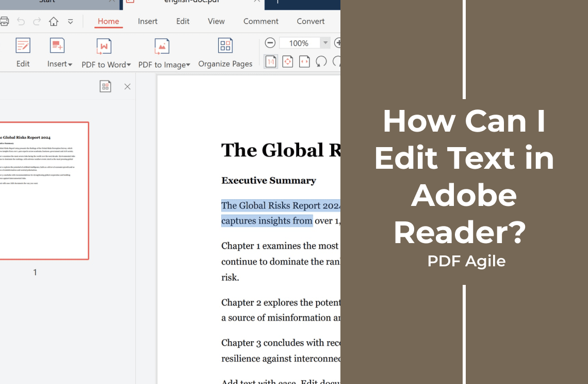Switch to the Comment tab

[260, 21]
